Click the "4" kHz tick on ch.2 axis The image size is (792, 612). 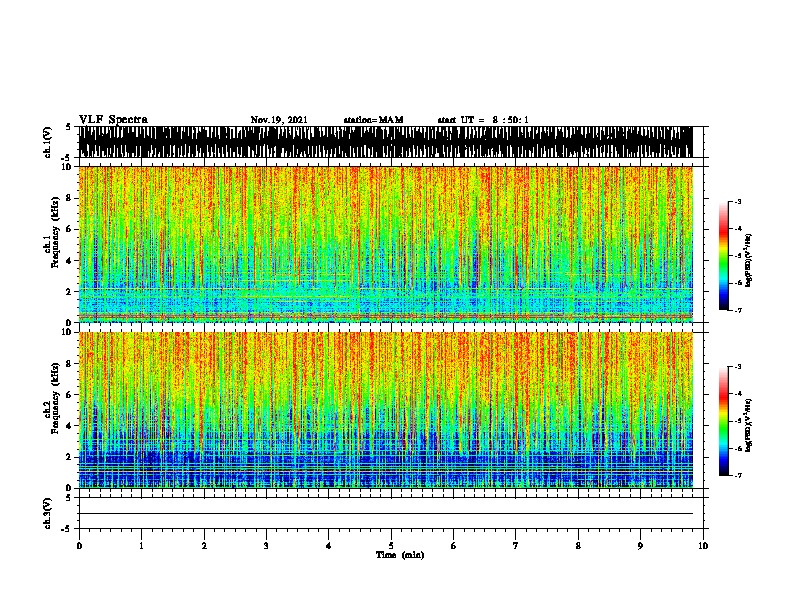[x=70, y=426]
